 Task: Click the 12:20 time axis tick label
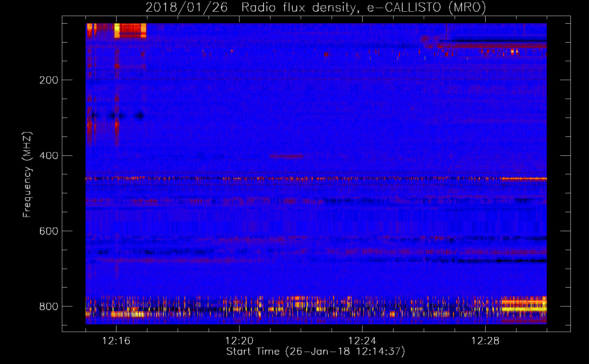pos(239,341)
